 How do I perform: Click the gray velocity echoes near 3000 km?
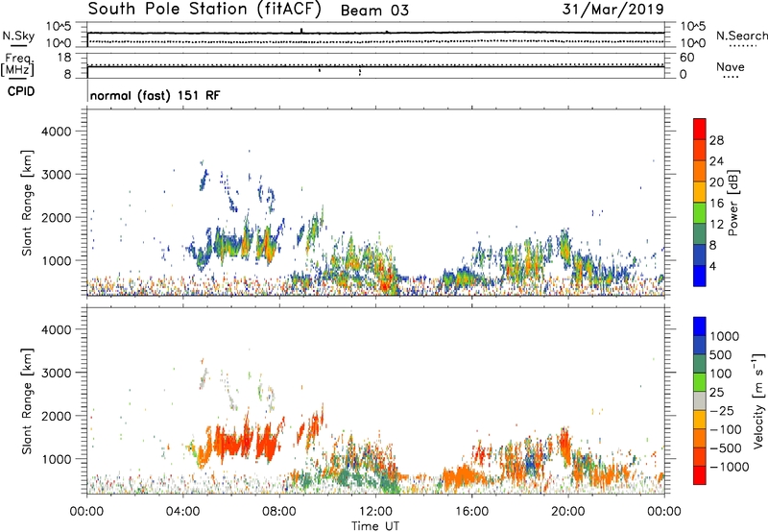click(x=204, y=378)
